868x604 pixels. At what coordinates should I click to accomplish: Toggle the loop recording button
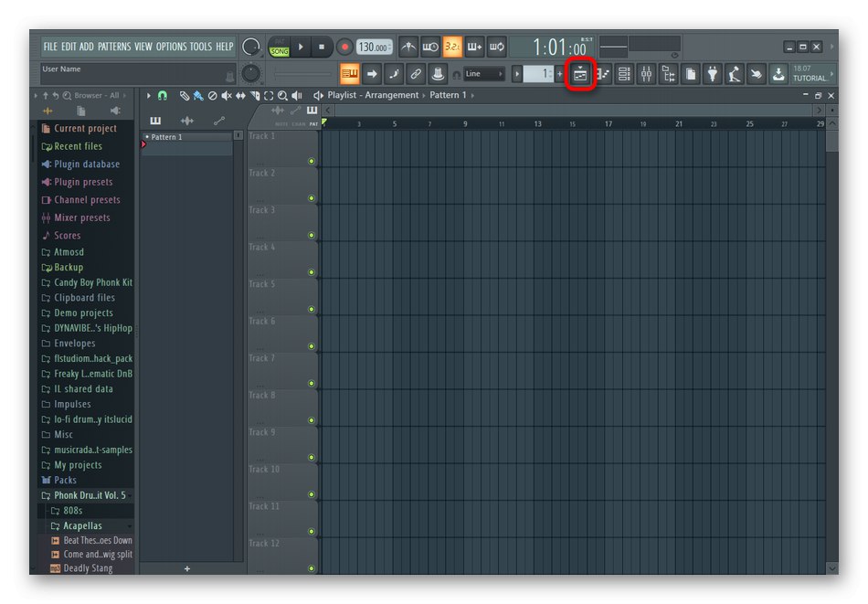point(496,47)
